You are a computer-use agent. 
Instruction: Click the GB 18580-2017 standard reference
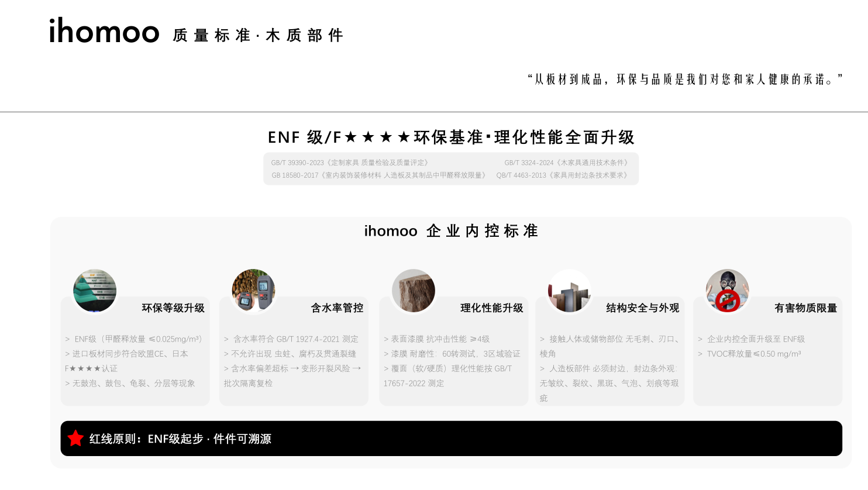378,175
